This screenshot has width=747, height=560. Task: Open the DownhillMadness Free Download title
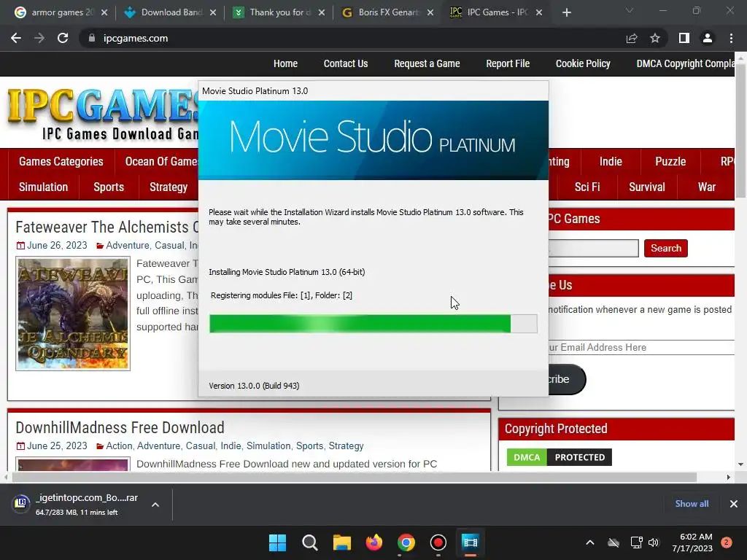point(120,427)
